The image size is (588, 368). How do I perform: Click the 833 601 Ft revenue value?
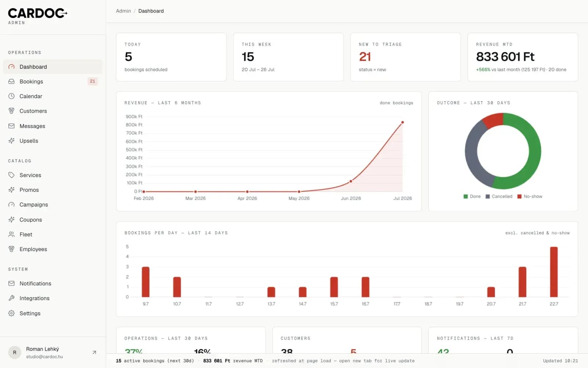tap(505, 57)
